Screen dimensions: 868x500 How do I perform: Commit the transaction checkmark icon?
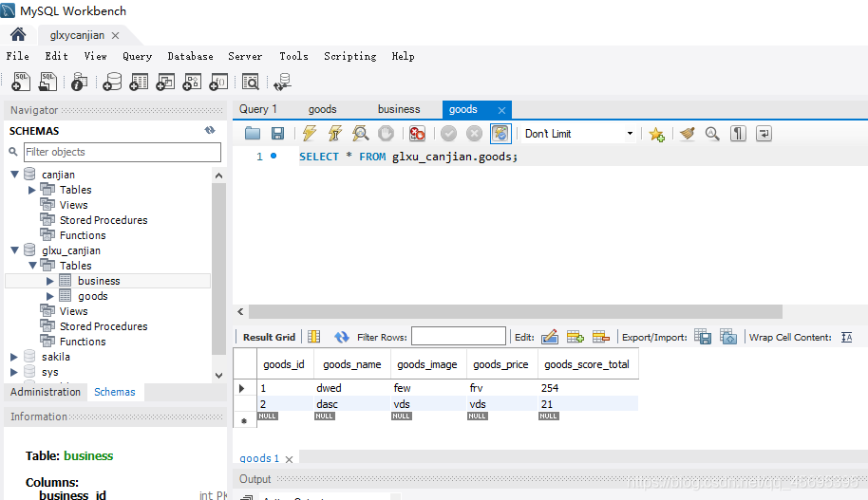[448, 133]
